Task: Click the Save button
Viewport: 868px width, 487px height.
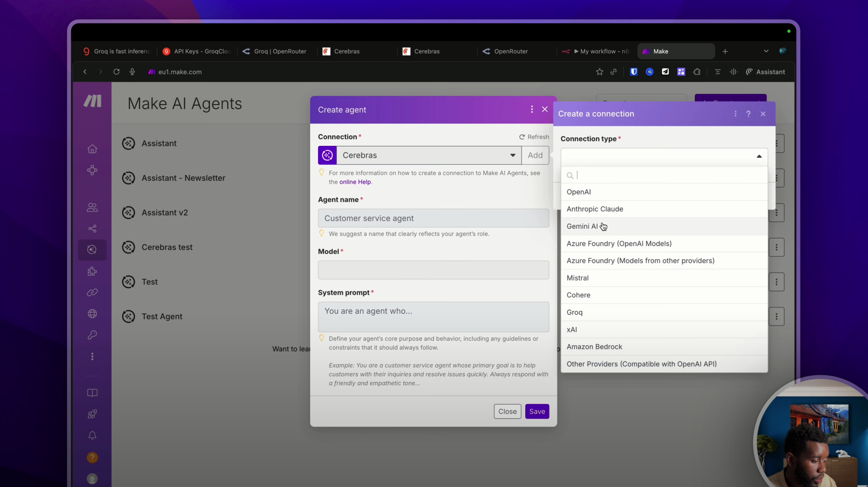Action: [537, 412]
